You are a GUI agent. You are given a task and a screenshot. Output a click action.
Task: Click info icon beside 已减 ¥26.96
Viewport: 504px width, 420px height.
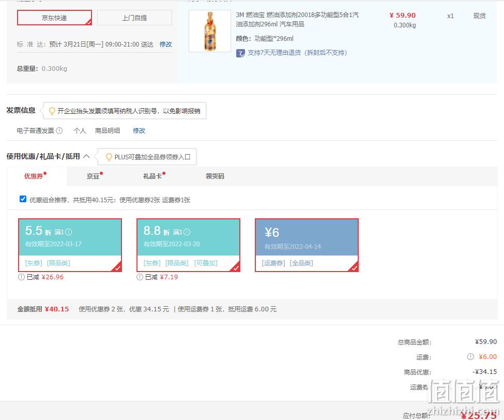21,277
